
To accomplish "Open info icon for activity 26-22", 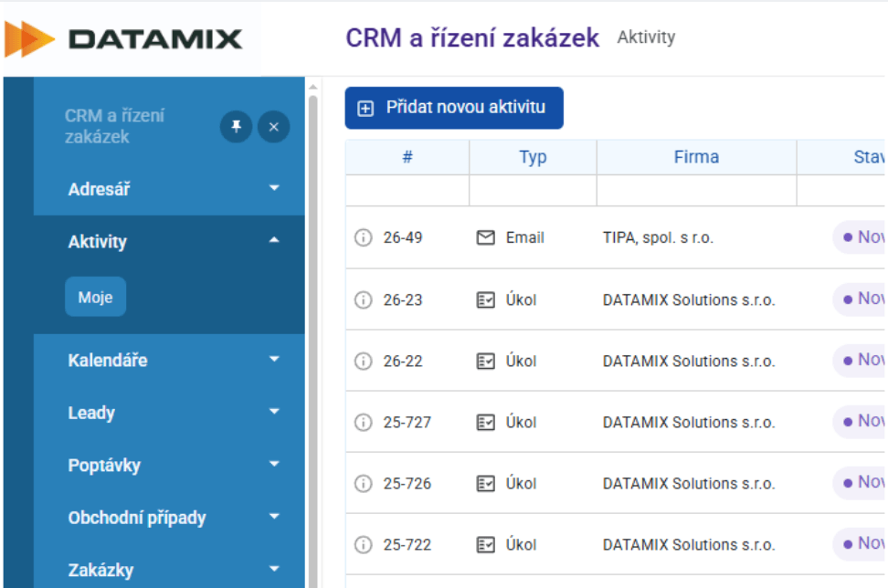I will coord(363,361).
